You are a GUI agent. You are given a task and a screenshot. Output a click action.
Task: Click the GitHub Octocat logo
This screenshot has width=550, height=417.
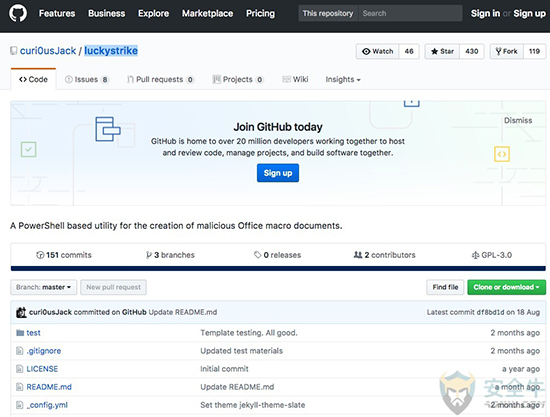click(x=18, y=13)
